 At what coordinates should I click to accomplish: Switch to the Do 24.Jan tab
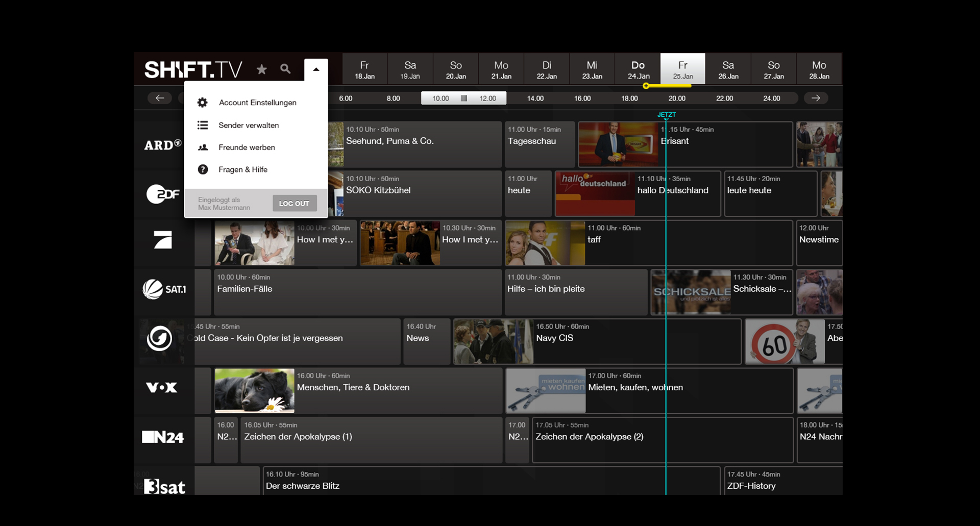tap(638, 69)
